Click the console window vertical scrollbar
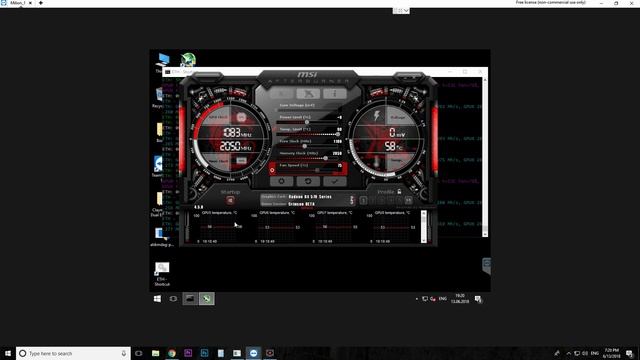The height and width of the screenshot is (360, 640). tap(485, 157)
